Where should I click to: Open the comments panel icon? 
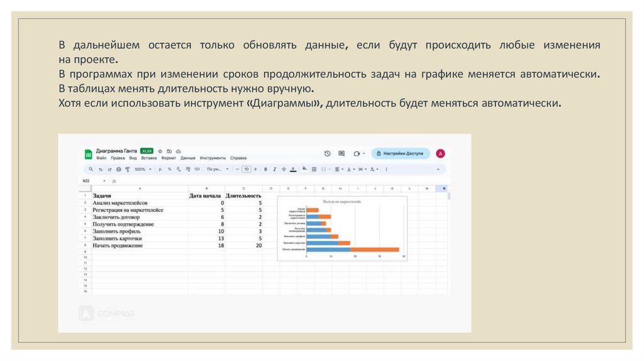click(x=341, y=153)
